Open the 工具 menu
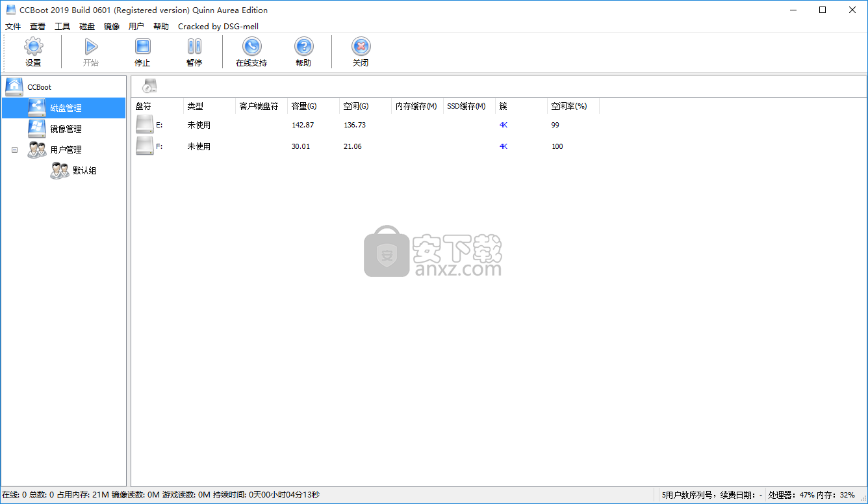This screenshot has width=868, height=504. (62, 27)
